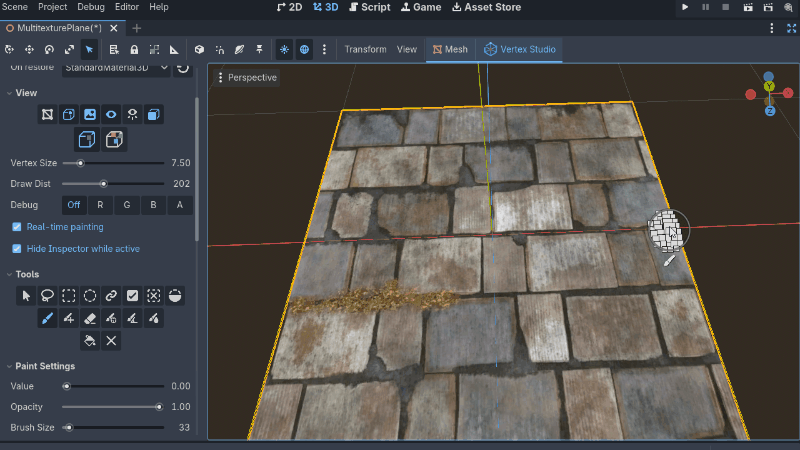Select the brush with angle tool
Image resolution: width=800 pixels, height=450 pixels.
click(132, 318)
